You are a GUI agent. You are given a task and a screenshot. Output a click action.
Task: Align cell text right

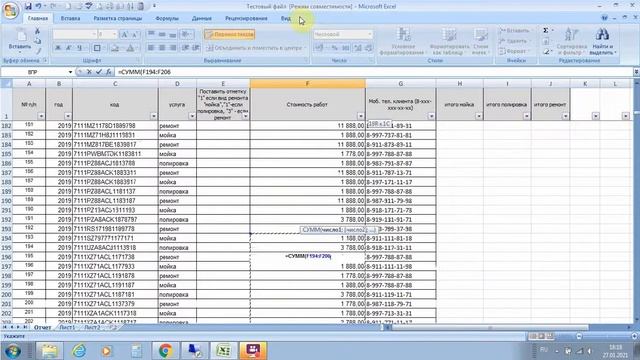[173, 48]
